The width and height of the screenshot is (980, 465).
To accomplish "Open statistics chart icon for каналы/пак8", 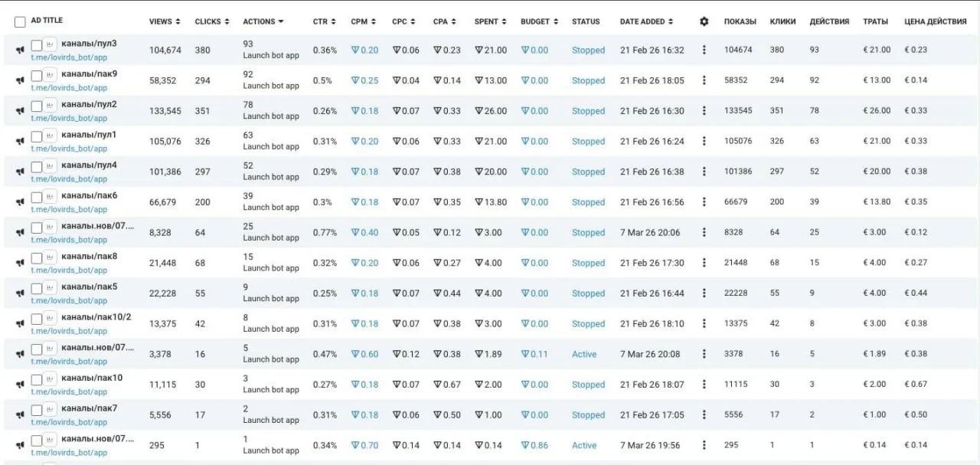I will click(x=50, y=257).
